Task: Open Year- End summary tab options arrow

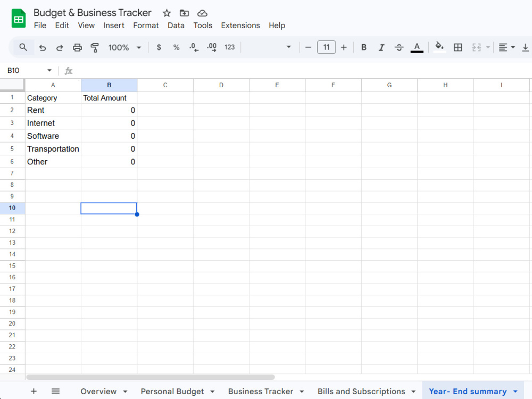Action: tap(516, 392)
